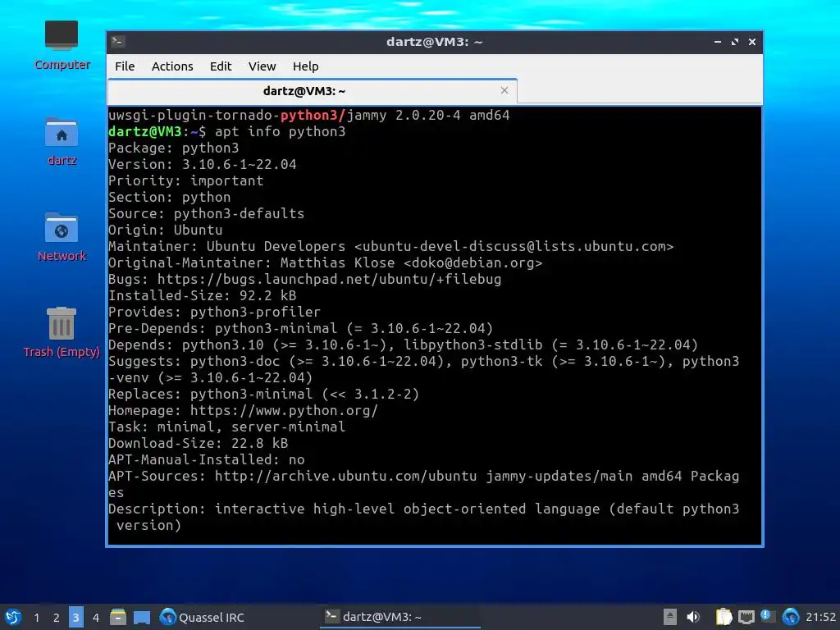Click the Quassel tray icon

click(791, 617)
